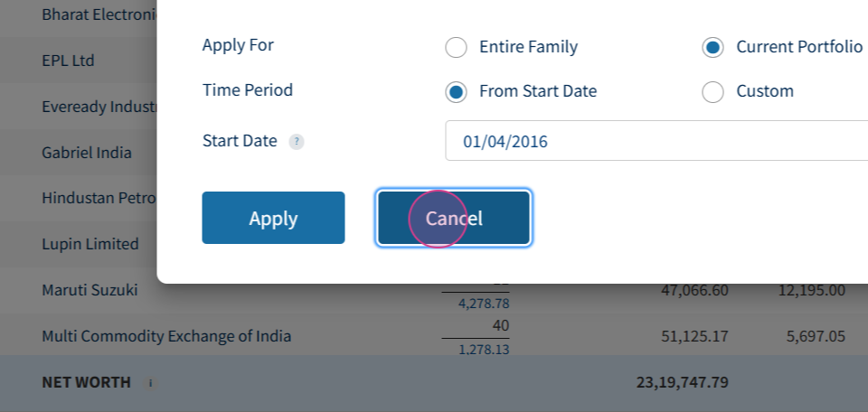The image size is (868, 412).
Task: Click the EPL Ltd stock entry
Action: click(x=68, y=61)
